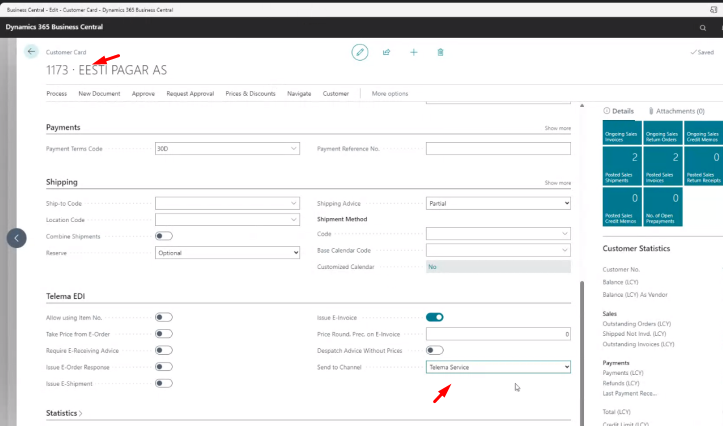The height and width of the screenshot is (426, 723).
Task: Open Shipment Method Code dropdown
Action: click(x=564, y=234)
